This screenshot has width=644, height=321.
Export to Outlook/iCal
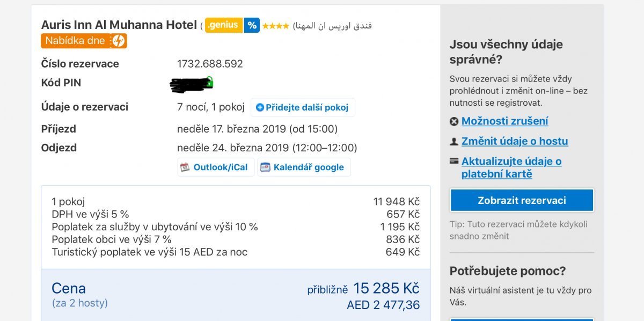pyautogui.click(x=220, y=167)
